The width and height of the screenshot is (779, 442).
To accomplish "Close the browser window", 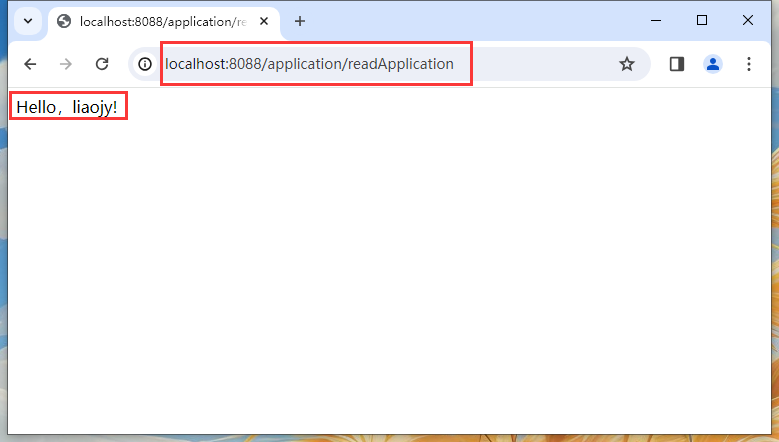I will tap(748, 20).
